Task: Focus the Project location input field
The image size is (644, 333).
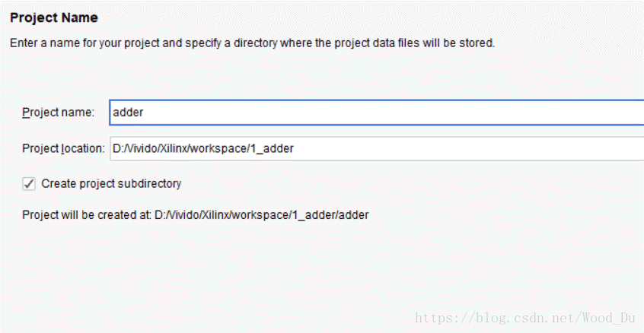Action: click(377, 148)
